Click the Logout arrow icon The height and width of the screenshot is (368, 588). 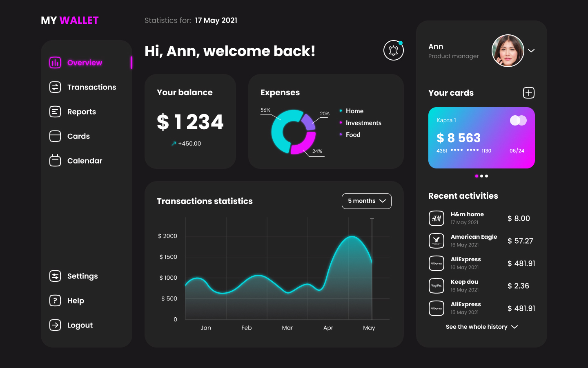click(55, 325)
